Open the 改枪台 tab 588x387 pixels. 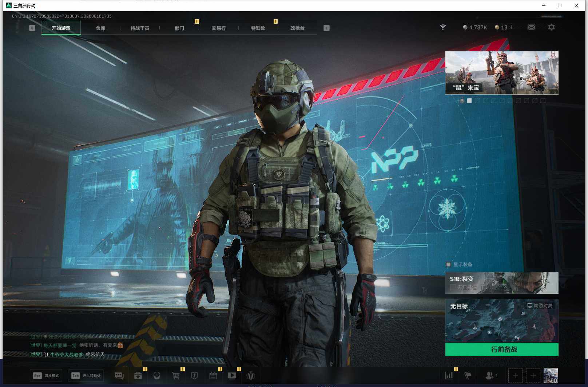tap(297, 28)
